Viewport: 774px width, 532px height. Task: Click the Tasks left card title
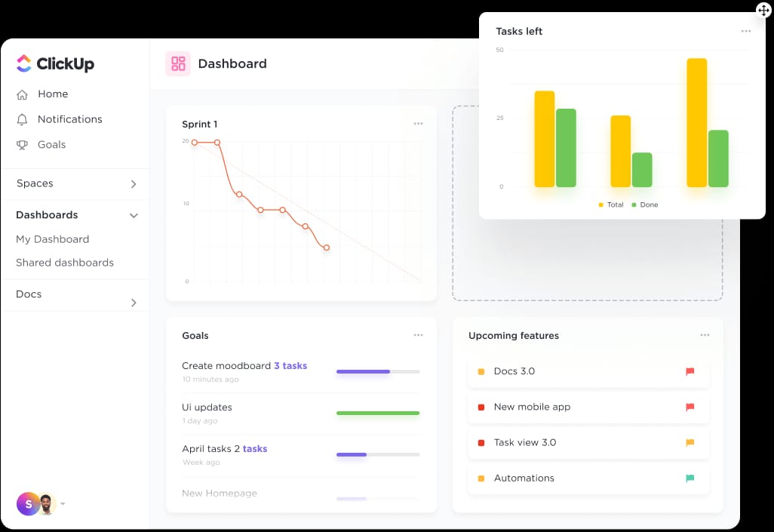coord(519,31)
